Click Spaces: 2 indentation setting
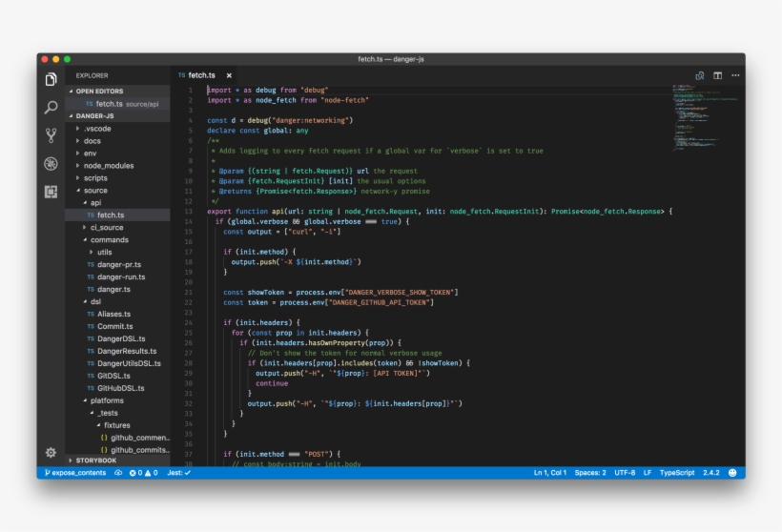 click(x=590, y=473)
